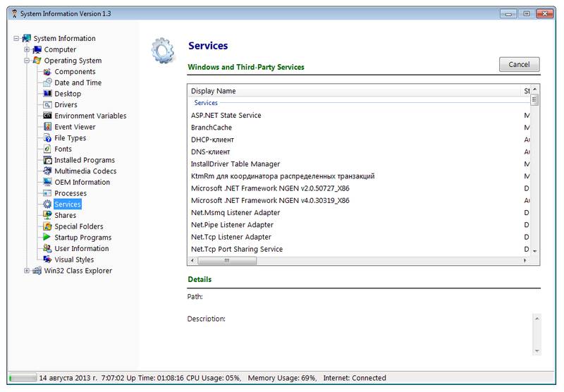Click the Description box scroll down arrow

[x=537, y=351]
